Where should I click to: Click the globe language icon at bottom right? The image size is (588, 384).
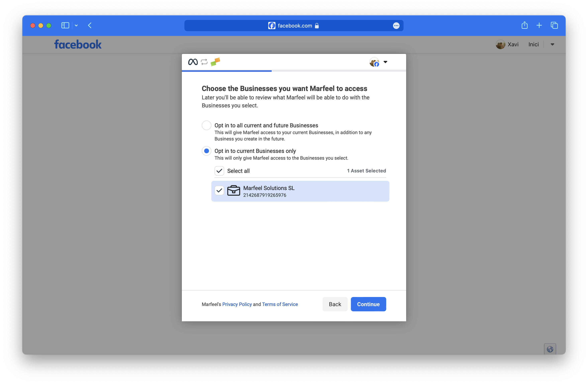coord(550,349)
